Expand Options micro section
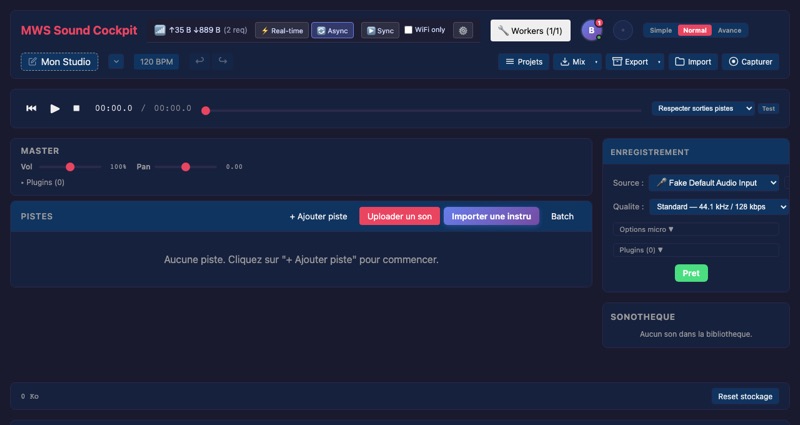Image resolution: width=800 pixels, height=425 pixels. click(696, 230)
